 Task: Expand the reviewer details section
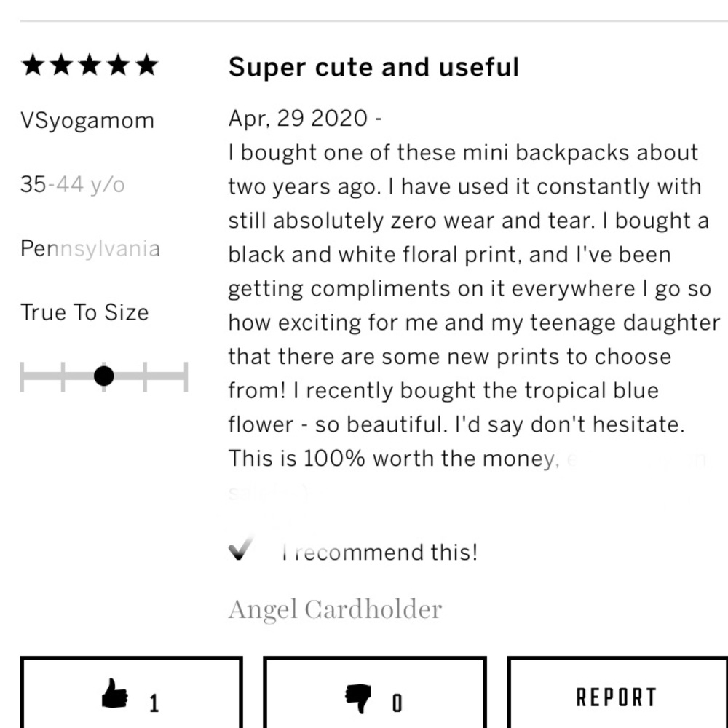(87, 120)
